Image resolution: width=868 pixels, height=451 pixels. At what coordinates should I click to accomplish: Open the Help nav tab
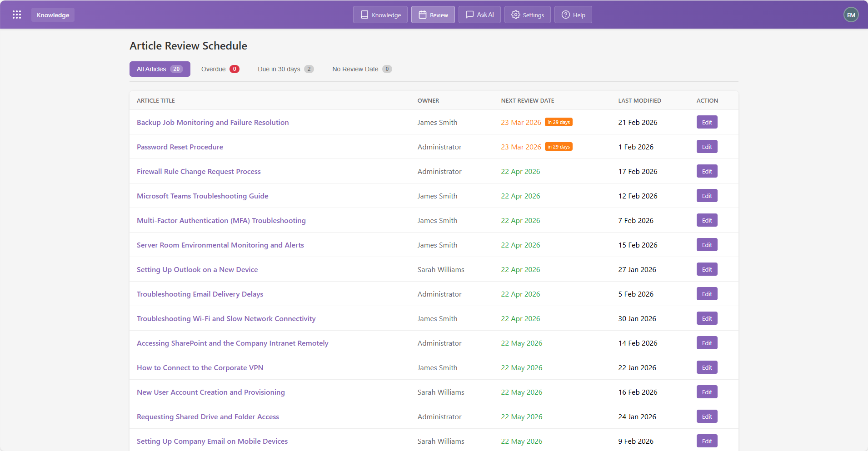pyautogui.click(x=573, y=15)
